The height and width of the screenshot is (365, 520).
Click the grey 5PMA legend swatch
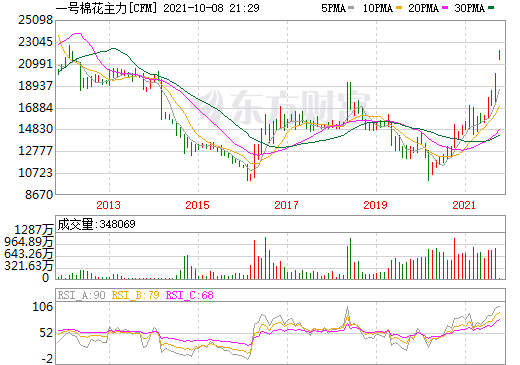[x=351, y=8]
